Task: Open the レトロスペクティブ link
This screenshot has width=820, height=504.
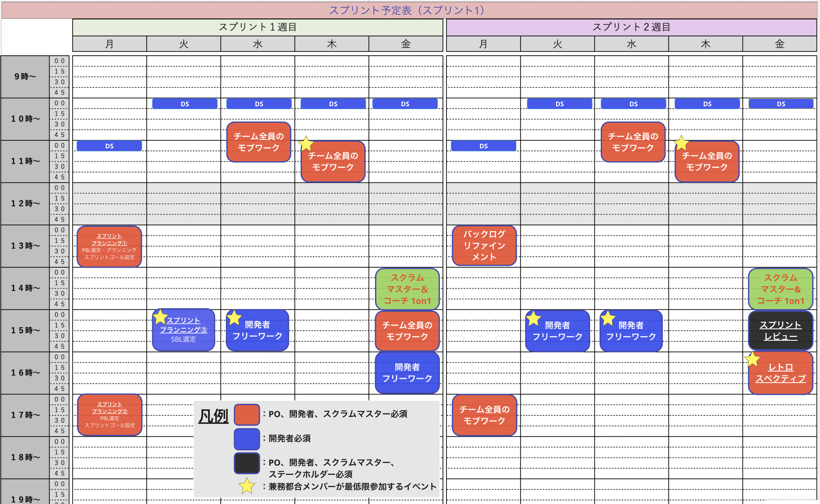Action: (781, 373)
